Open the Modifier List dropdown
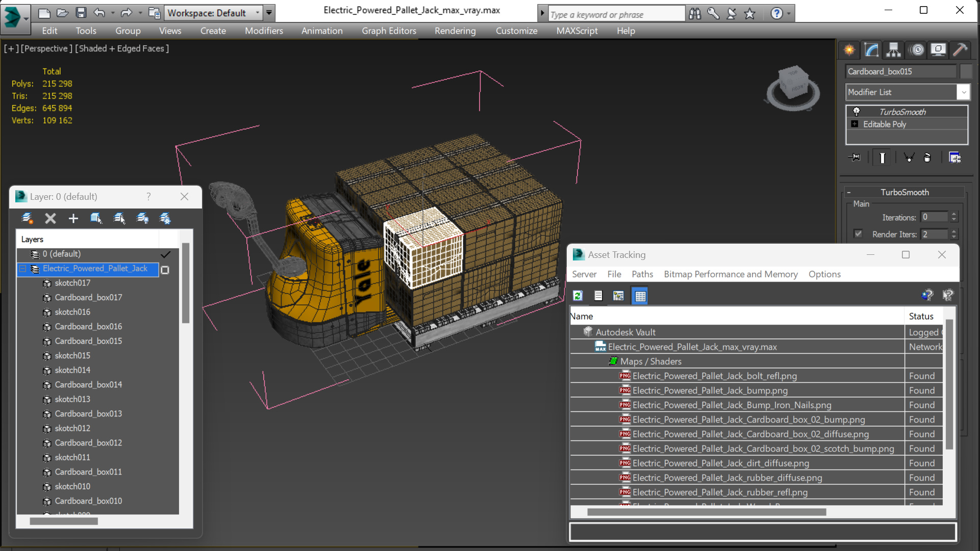 point(963,92)
